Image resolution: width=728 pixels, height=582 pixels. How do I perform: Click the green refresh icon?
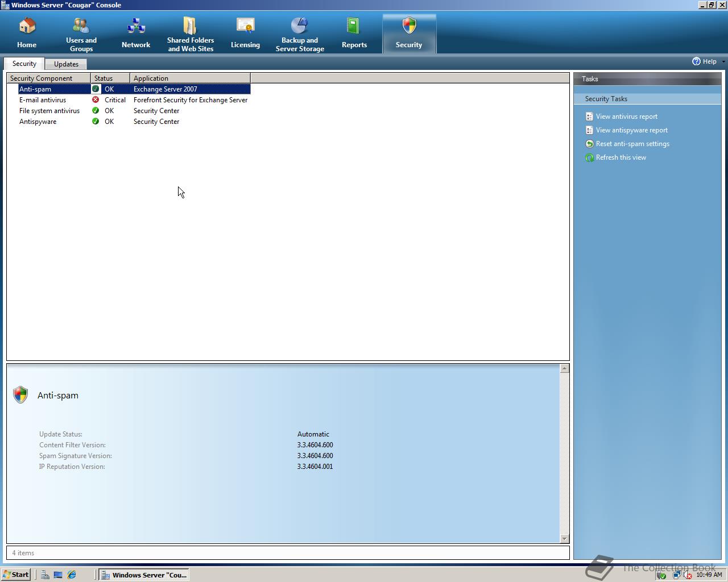pyautogui.click(x=589, y=157)
